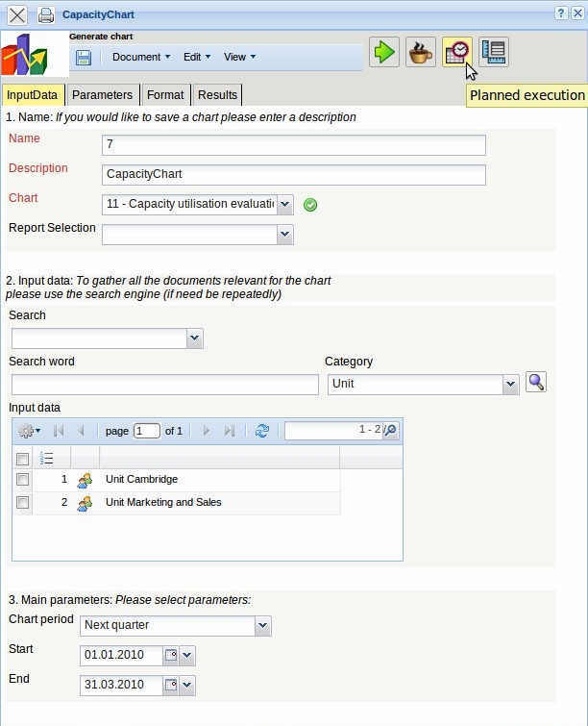The image size is (588, 726).
Task: Click the Search word input field
Action: coord(164,385)
